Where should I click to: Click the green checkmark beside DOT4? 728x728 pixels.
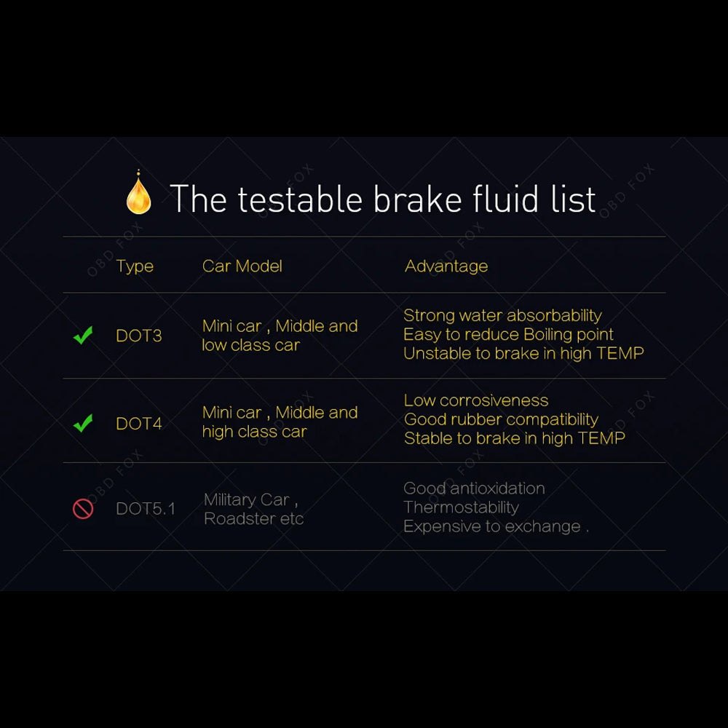point(83,422)
